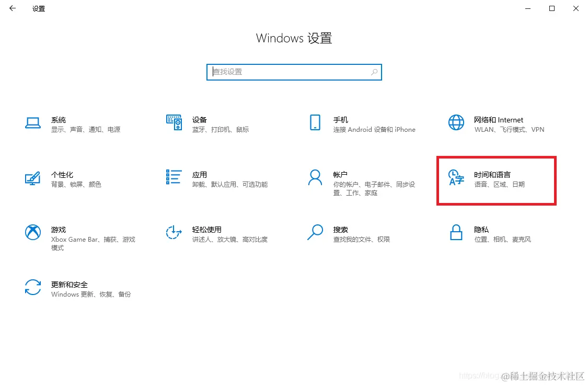Open the 搜索 settings title

pyautogui.click(x=340, y=230)
